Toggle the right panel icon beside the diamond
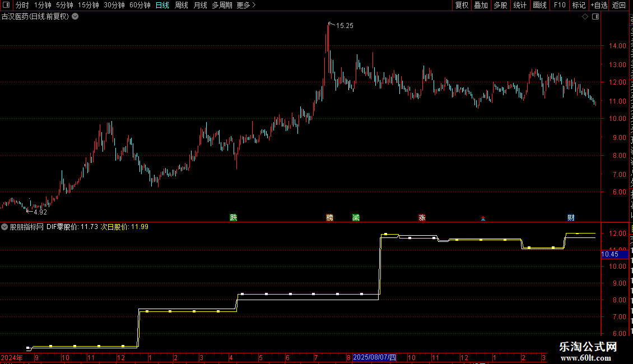The image size is (633, 364). [595, 17]
